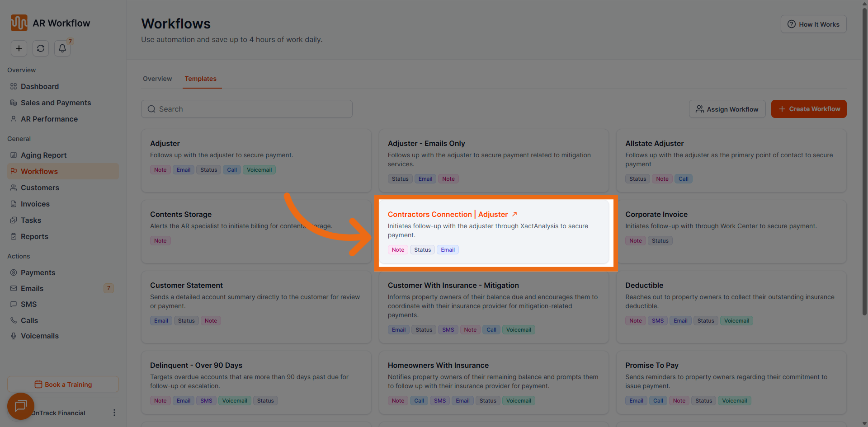Click the workflow Search field
This screenshot has height=427, width=868.
click(x=247, y=109)
